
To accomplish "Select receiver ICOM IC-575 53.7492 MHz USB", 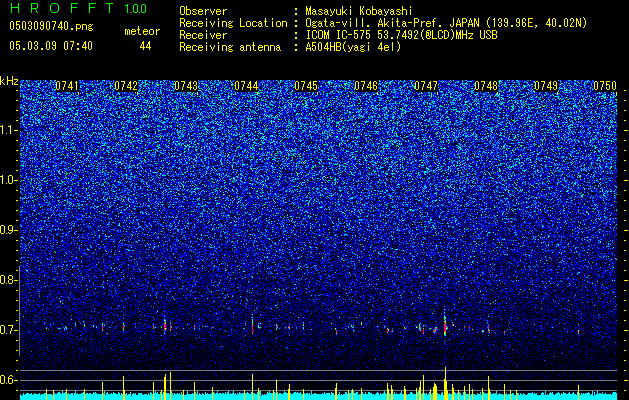I will [x=401, y=35].
